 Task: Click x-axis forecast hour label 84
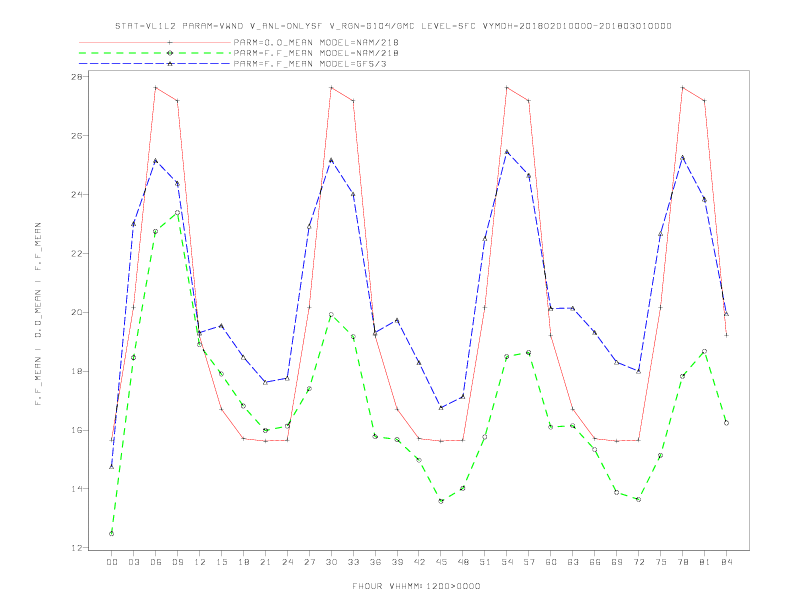pos(726,562)
